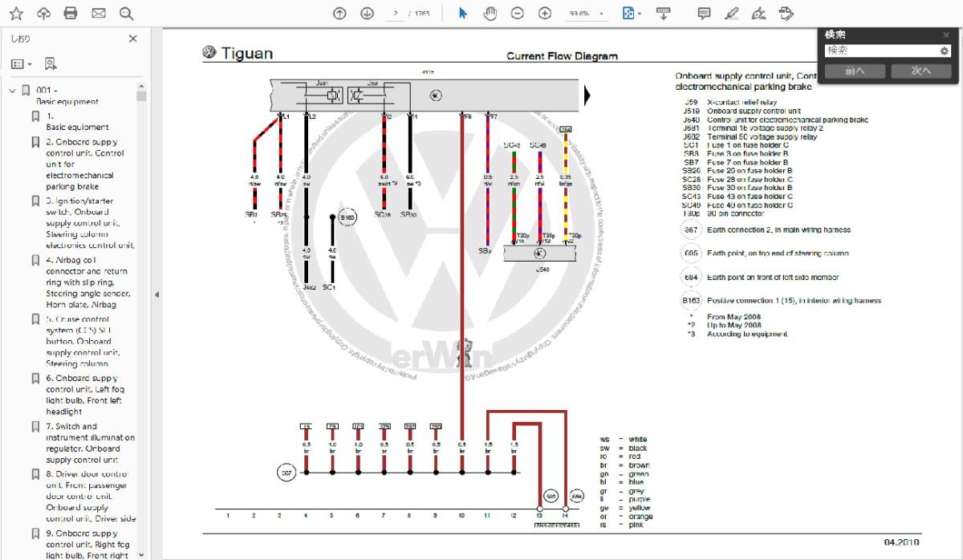Add a comment note

click(704, 13)
